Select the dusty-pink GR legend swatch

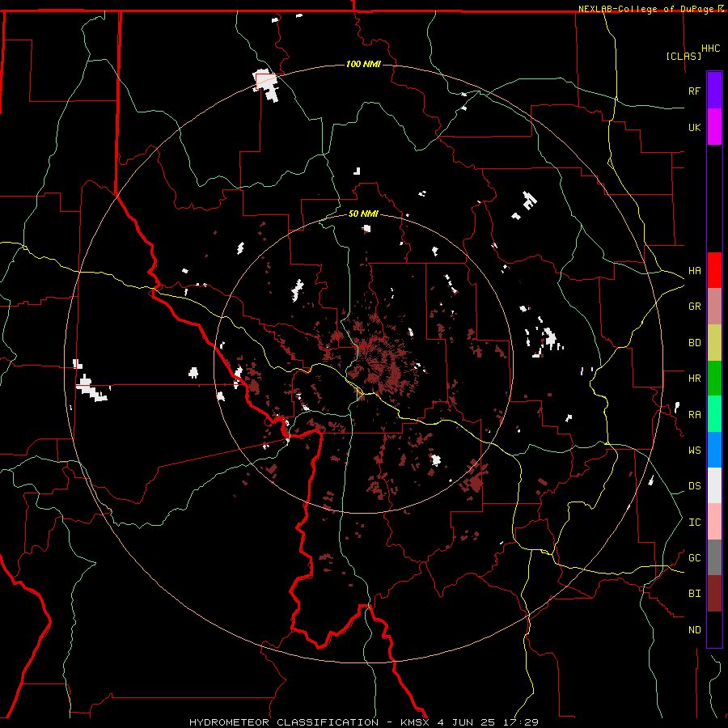coord(714,307)
